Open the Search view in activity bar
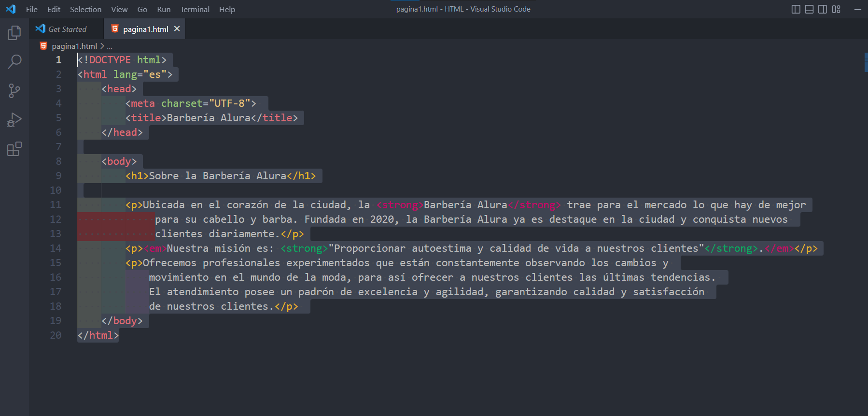Image resolution: width=868 pixels, height=416 pixels. [x=14, y=62]
